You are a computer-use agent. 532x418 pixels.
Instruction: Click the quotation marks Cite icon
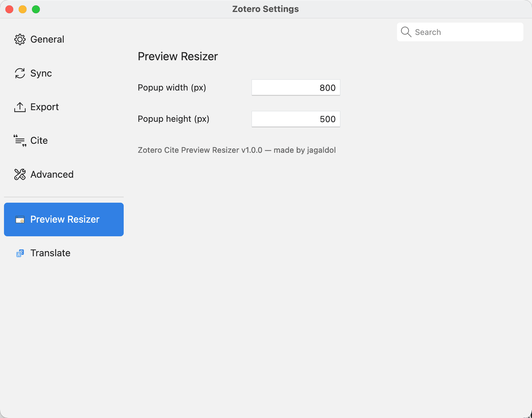coord(20,141)
